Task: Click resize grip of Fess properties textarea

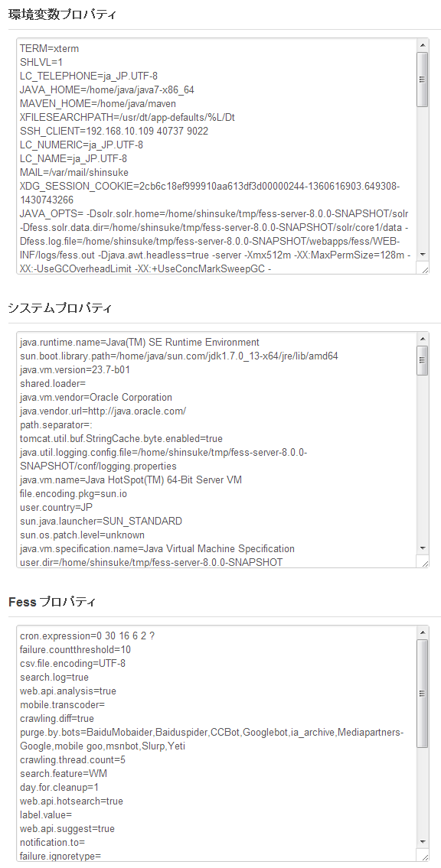Action: [x=424, y=857]
